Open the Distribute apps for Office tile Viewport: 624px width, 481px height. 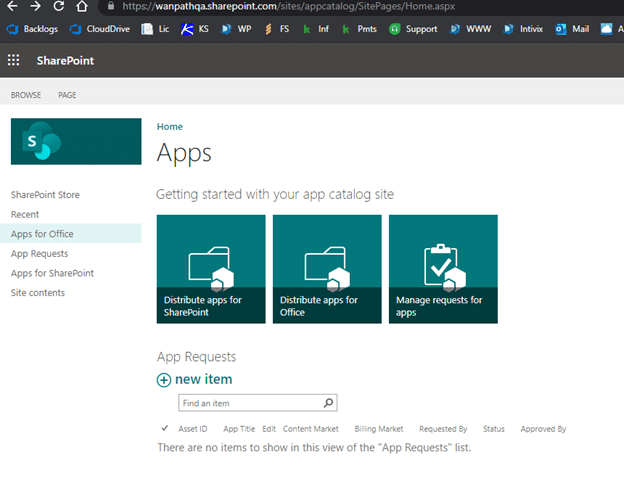pos(326,268)
